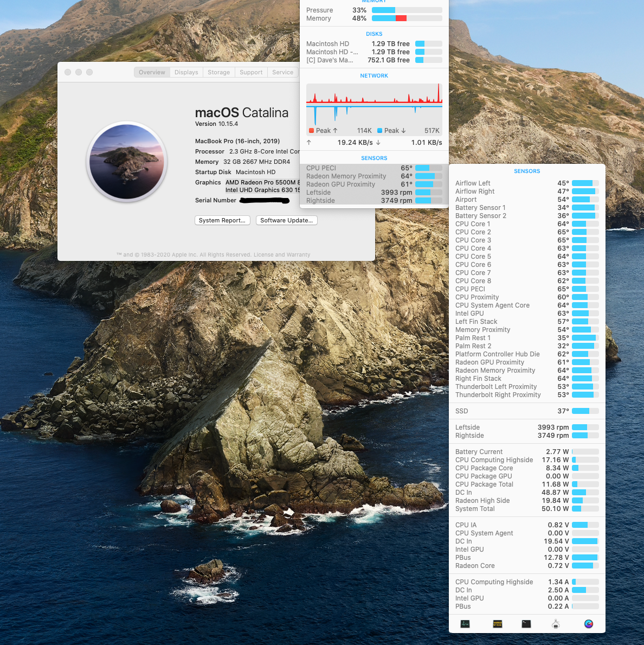Select the Memory Proximity 54° row

click(527, 329)
